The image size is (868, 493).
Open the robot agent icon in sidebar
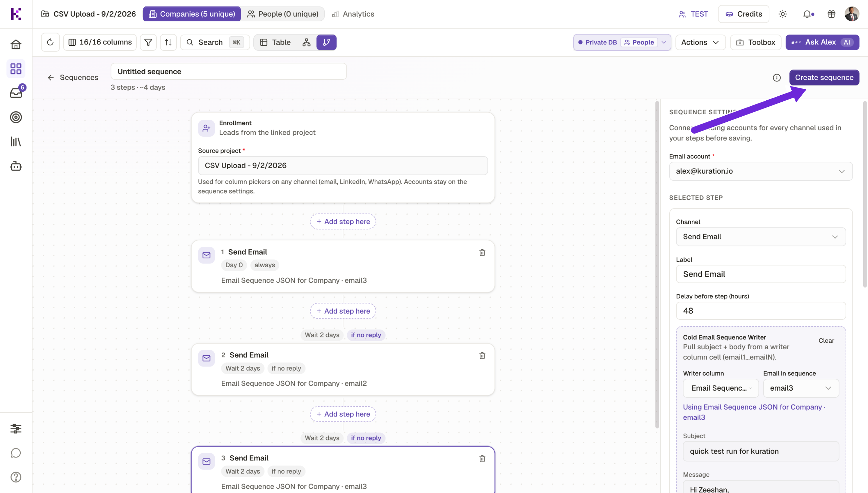coord(16,166)
